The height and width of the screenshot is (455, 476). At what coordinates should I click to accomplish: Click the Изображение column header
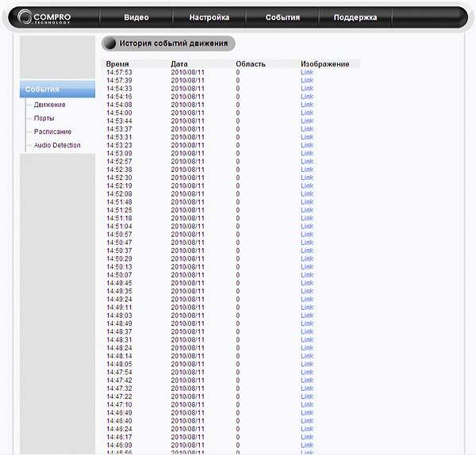point(324,64)
